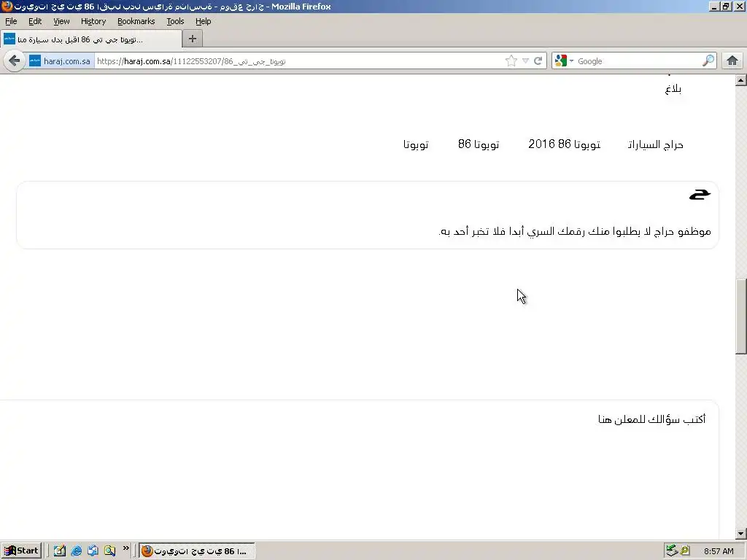The width and height of the screenshot is (747, 560).
Task: Click the search folder quick launch icon
Action: pos(110,551)
